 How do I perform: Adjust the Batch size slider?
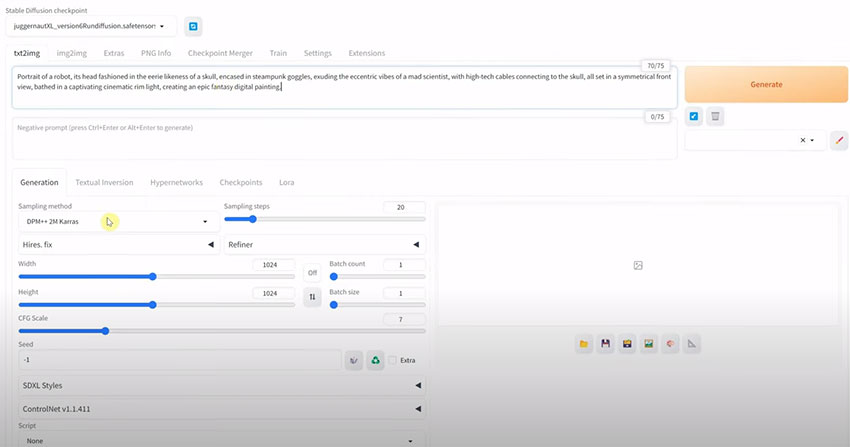click(377, 305)
